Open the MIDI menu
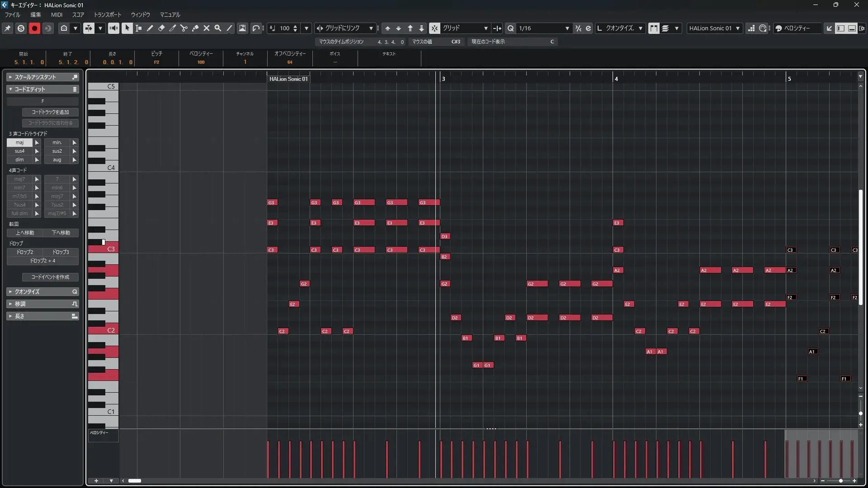The width and height of the screenshot is (868, 488). click(x=57, y=14)
